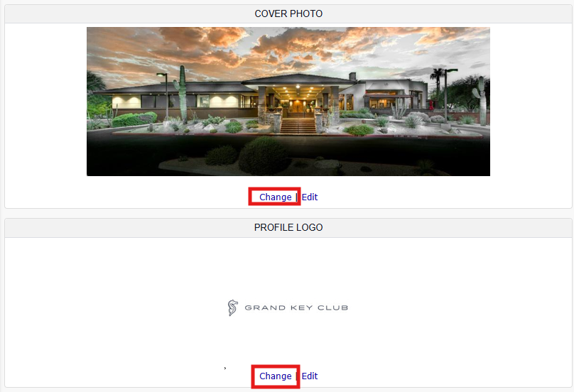This screenshot has width=574, height=392.
Task: Click the lit clubhouse entrance in the cover photo
Action: (298, 98)
